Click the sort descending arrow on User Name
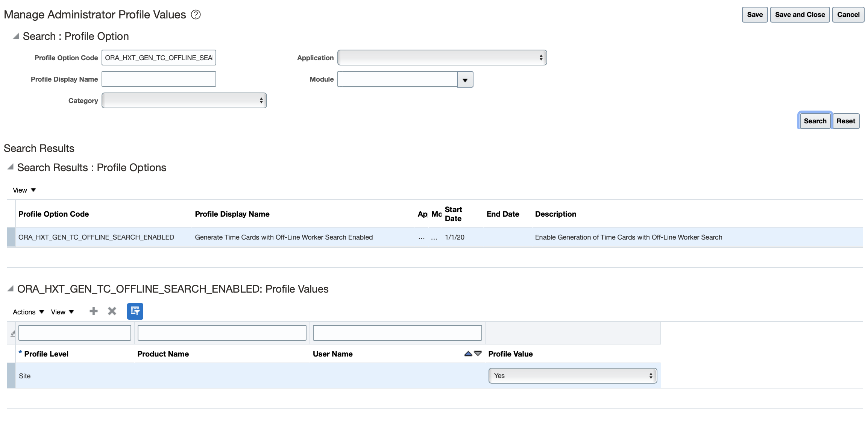This screenshot has height=431, width=868. [x=478, y=354]
